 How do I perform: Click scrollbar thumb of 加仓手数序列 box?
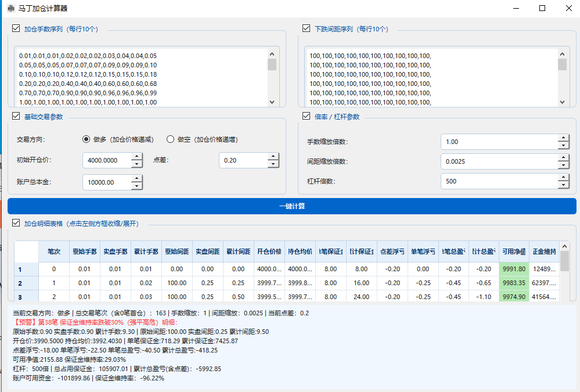tap(272, 64)
